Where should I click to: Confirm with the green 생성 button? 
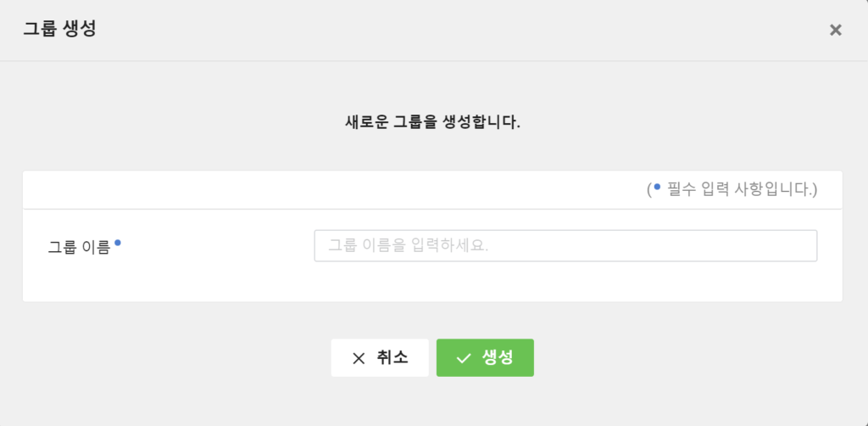(485, 358)
